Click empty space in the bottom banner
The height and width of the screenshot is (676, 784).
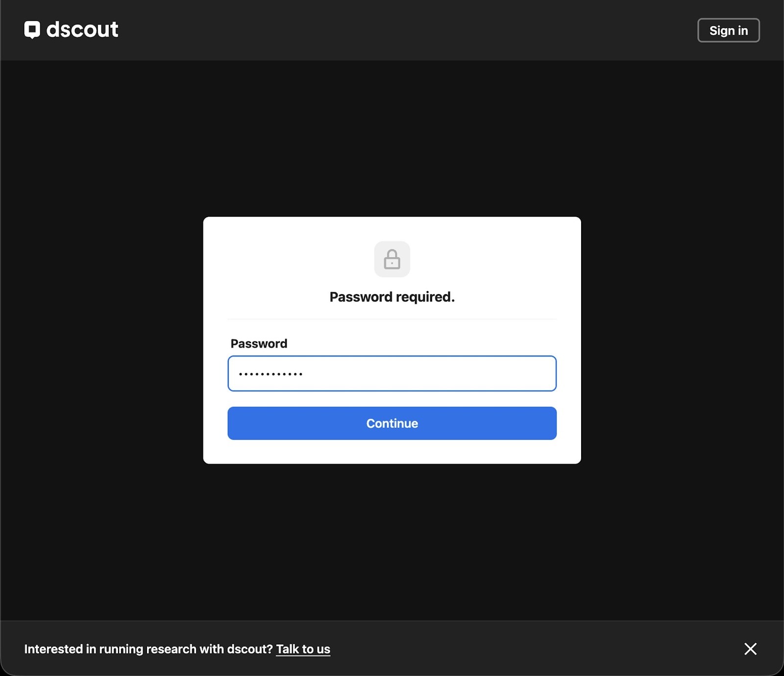click(539, 649)
